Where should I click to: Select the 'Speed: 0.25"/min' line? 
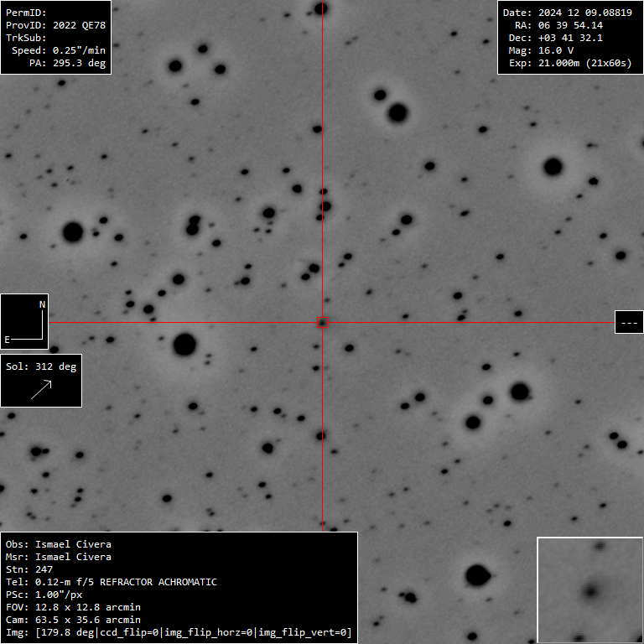[x=59, y=50]
